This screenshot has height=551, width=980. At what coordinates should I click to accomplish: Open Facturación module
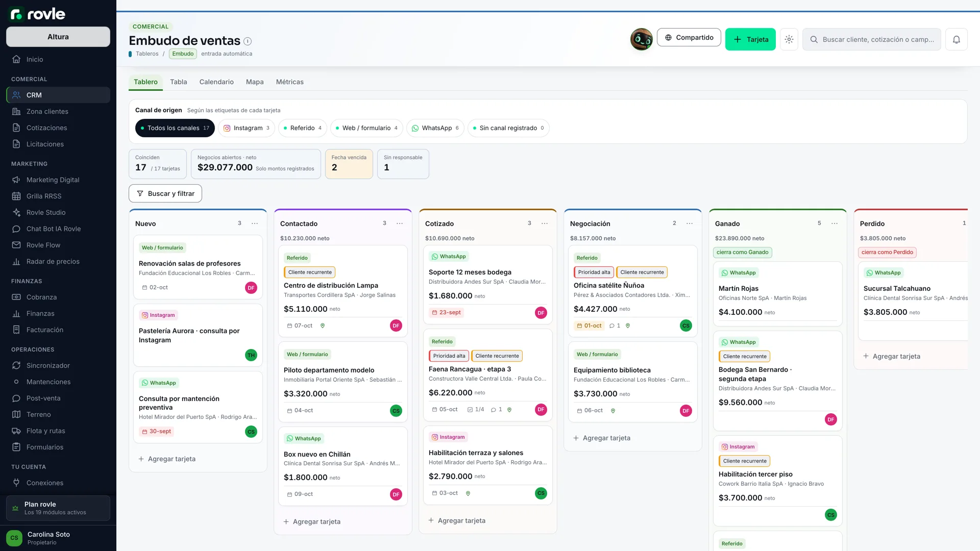(58, 330)
